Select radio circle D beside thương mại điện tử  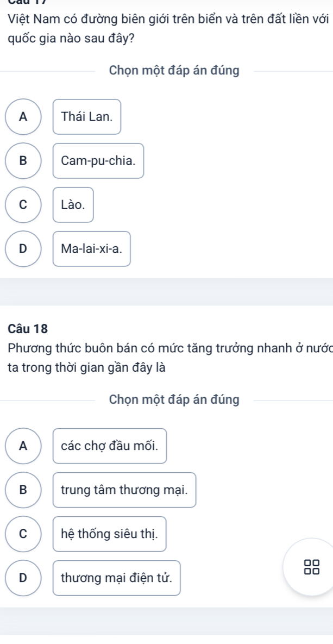23,578
